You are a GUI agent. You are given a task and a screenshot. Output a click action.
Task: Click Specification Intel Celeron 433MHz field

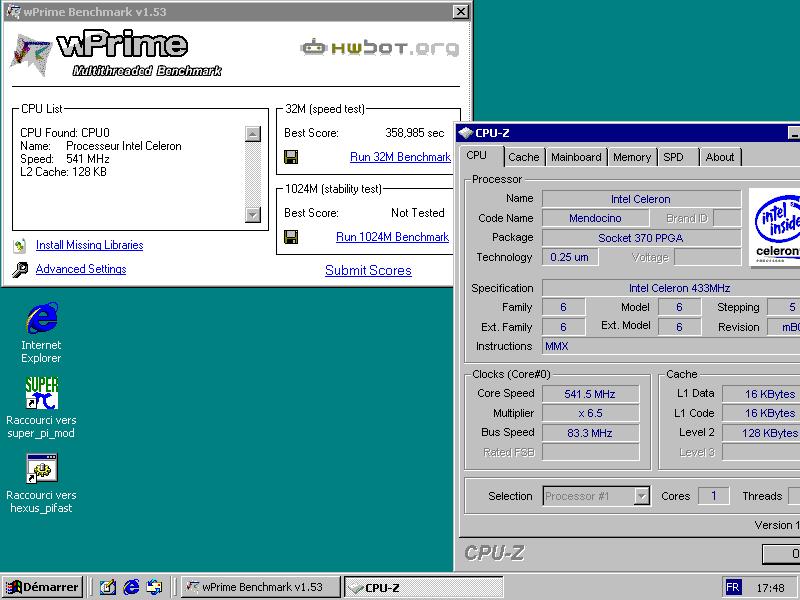tap(671, 288)
